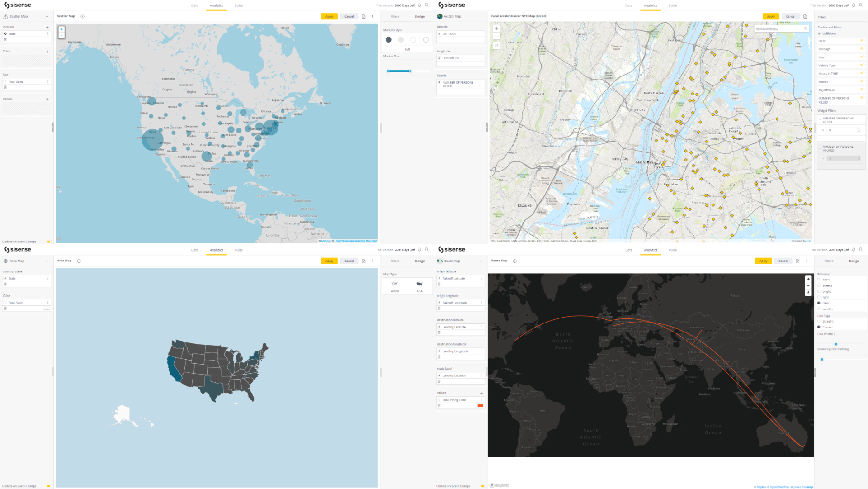The width and height of the screenshot is (868, 489).
Task: Zoom out on the dark Route Map
Action: (x=808, y=286)
